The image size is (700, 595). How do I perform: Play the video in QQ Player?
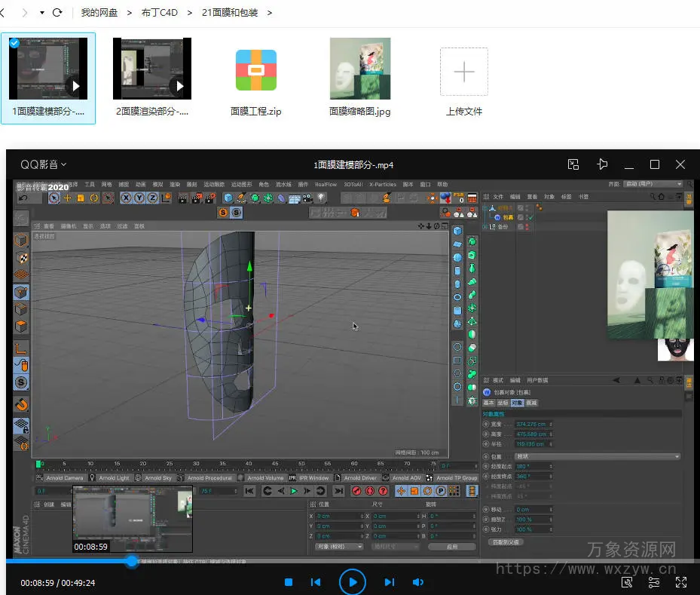pos(352,582)
